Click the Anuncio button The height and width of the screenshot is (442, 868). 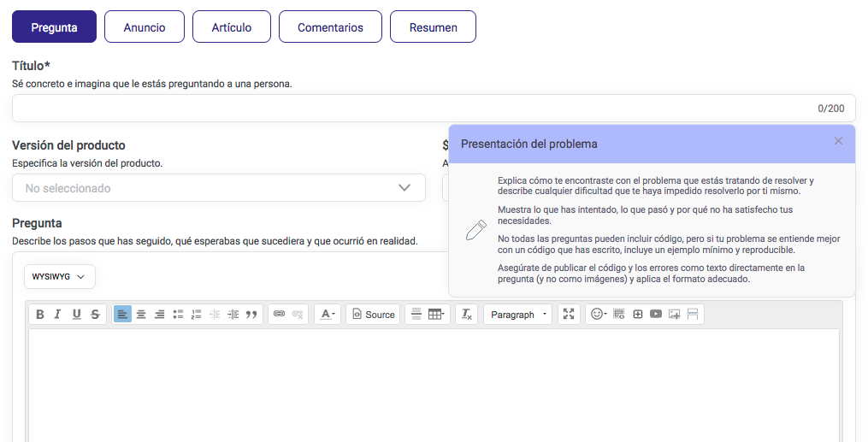[x=145, y=27]
